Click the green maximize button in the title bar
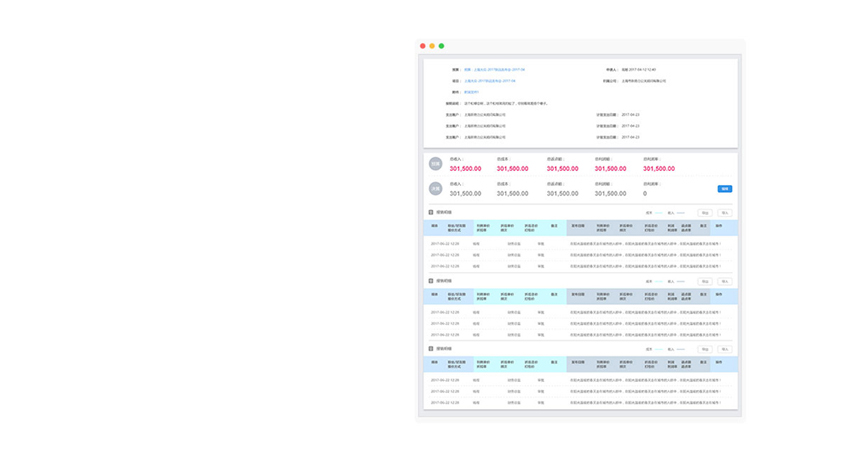The image size is (850, 462). (x=441, y=46)
